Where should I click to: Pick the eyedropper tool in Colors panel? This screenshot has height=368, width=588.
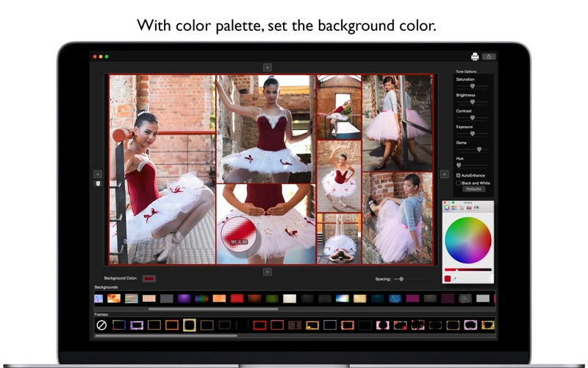[x=455, y=279]
